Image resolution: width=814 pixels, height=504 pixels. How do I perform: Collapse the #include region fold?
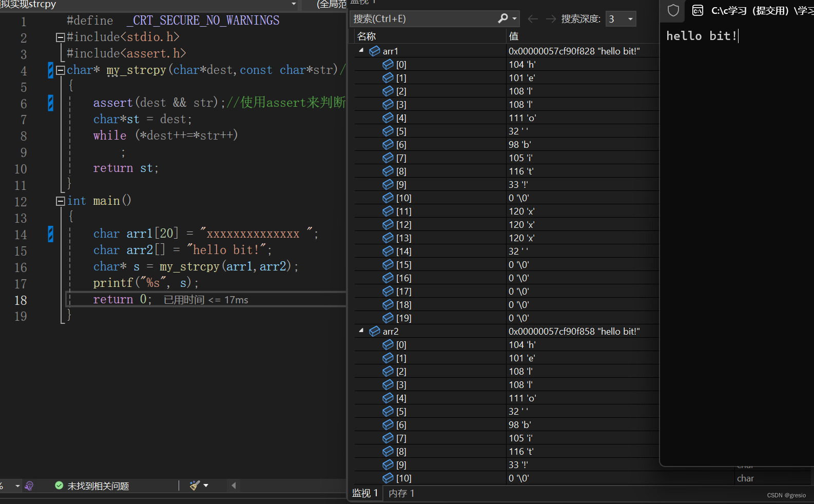[60, 37]
